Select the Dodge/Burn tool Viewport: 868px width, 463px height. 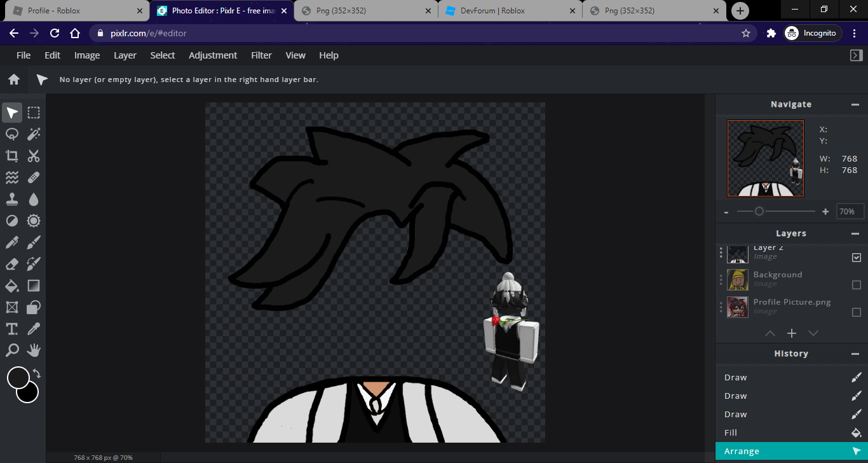(12, 221)
